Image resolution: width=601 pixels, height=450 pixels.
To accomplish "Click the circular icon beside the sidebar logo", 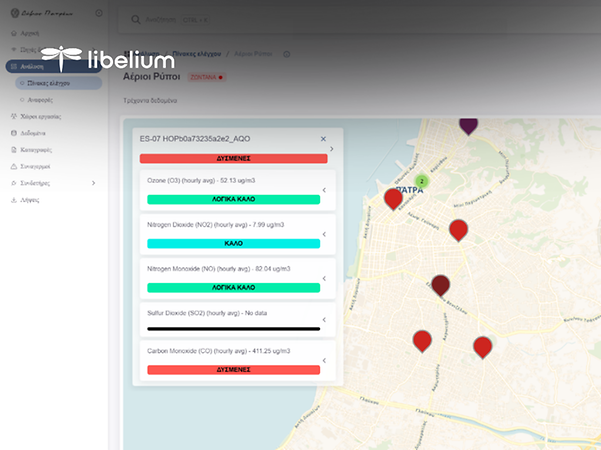I will [99, 13].
